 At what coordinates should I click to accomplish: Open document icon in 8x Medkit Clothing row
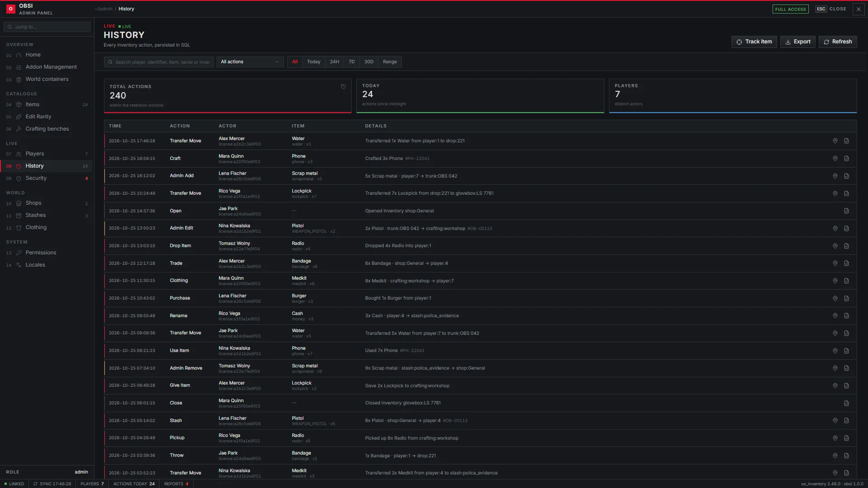[846, 281]
